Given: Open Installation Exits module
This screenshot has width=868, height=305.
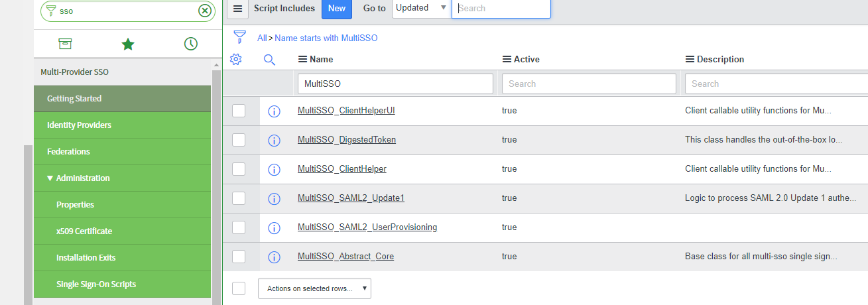Looking at the screenshot, I should click(x=122, y=258).
